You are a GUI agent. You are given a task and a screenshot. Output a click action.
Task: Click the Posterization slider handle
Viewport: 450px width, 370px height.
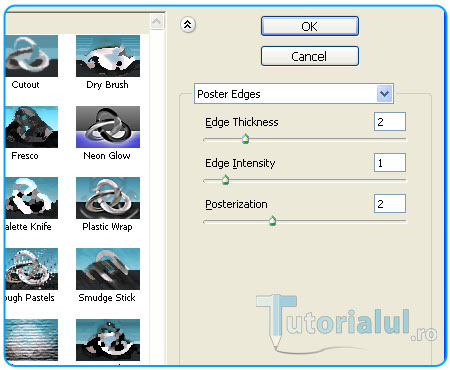point(273,220)
